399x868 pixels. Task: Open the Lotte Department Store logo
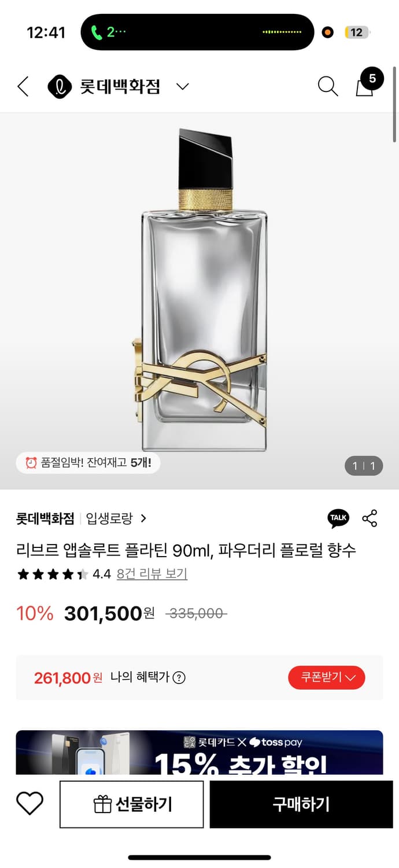(60, 86)
